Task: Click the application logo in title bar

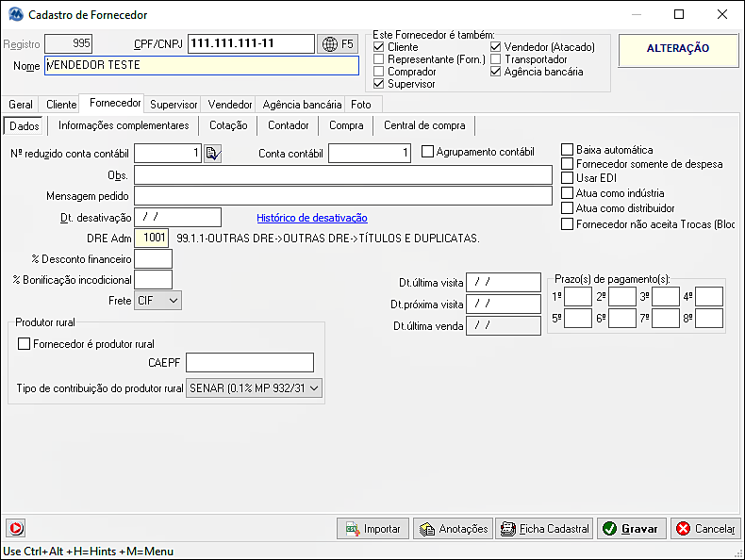Action: pyautogui.click(x=16, y=14)
